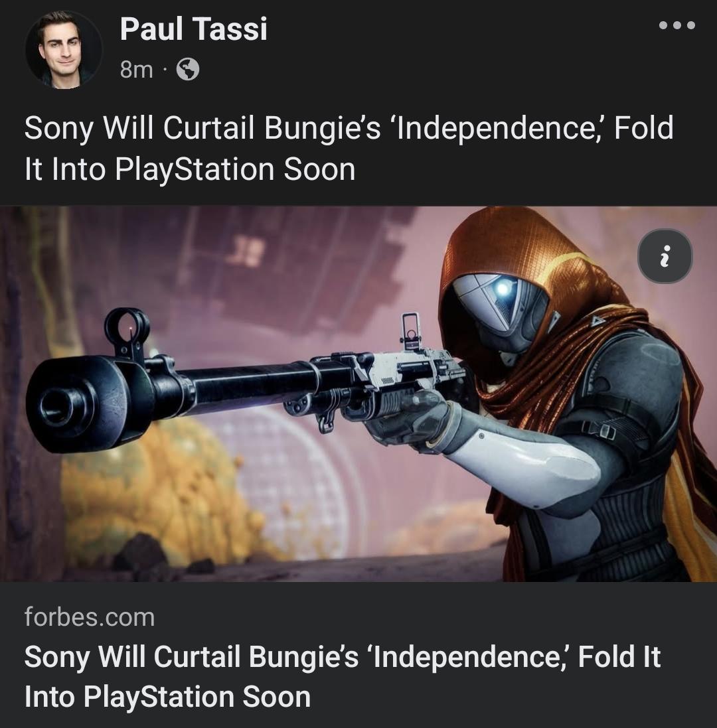Click 'Into PlayStation Soon' in link card
The height and width of the screenshot is (728, 717).
pos(168,697)
